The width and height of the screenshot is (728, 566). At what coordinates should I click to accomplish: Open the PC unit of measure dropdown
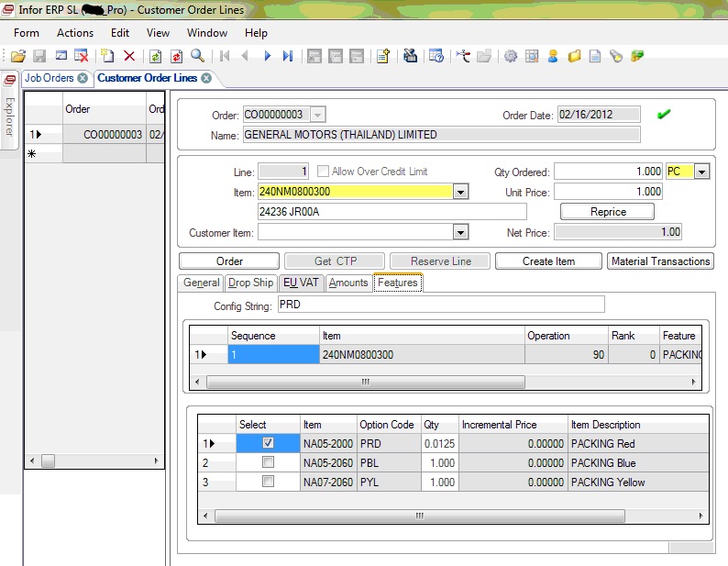click(x=701, y=172)
